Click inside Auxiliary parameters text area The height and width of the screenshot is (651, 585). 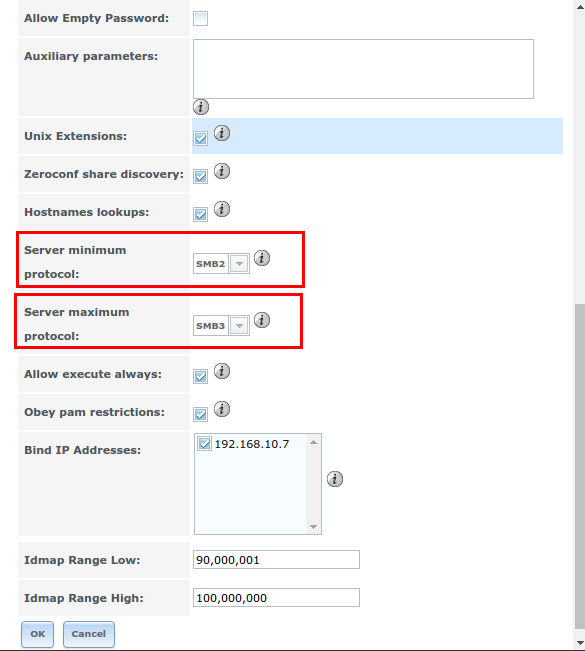click(363, 69)
